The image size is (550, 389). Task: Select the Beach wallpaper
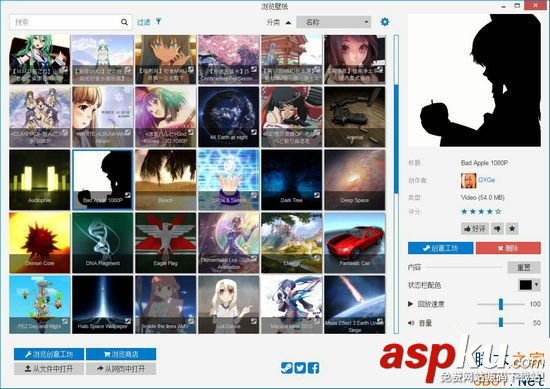166,180
